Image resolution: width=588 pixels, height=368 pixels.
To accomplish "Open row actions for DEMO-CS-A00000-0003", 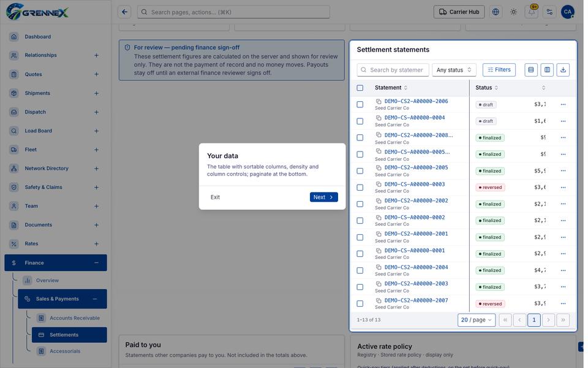I will click(563, 188).
